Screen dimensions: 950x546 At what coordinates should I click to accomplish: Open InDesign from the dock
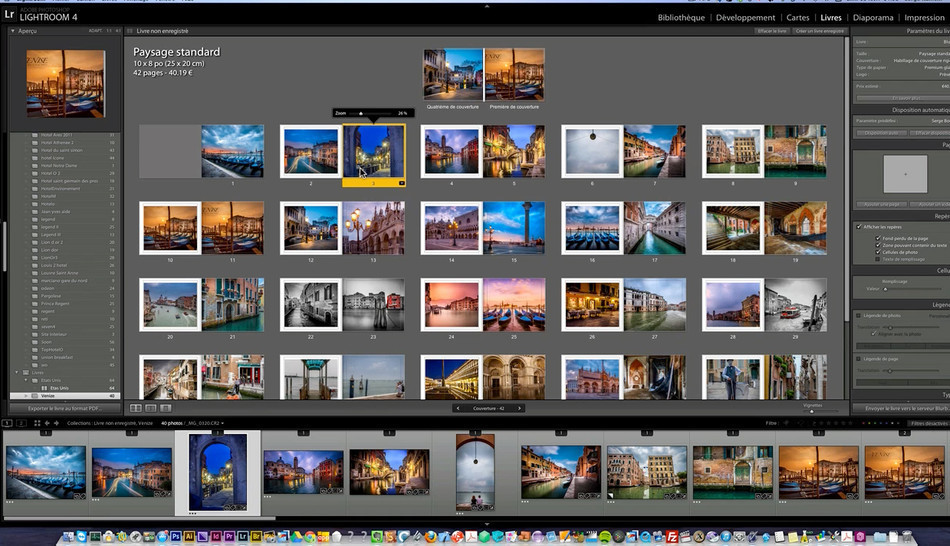coord(216,536)
